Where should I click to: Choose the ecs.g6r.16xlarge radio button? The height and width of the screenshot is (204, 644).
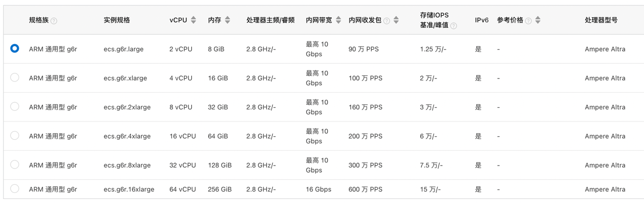click(15, 189)
